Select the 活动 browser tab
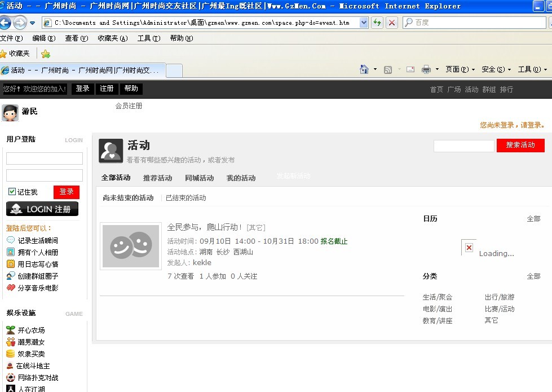Viewport: 552px width, 392px height. tap(83, 70)
